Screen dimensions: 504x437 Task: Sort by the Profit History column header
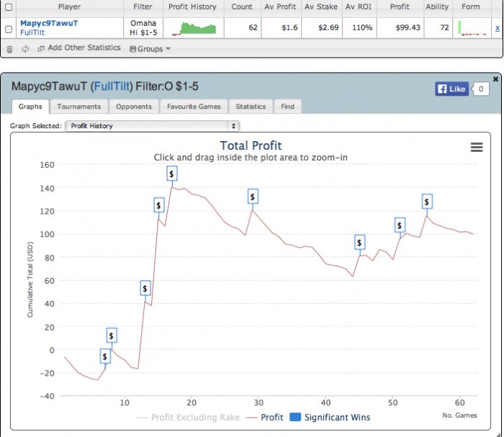[x=192, y=6]
